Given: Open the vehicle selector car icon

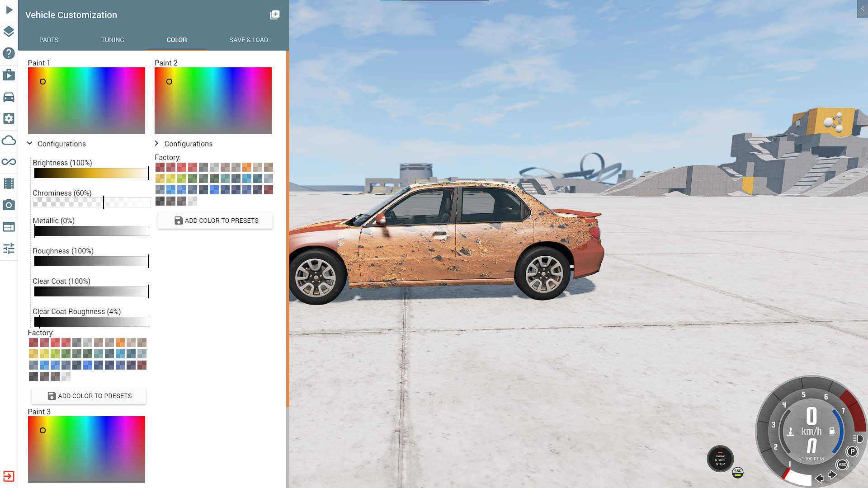Looking at the screenshot, I should pos(9,97).
